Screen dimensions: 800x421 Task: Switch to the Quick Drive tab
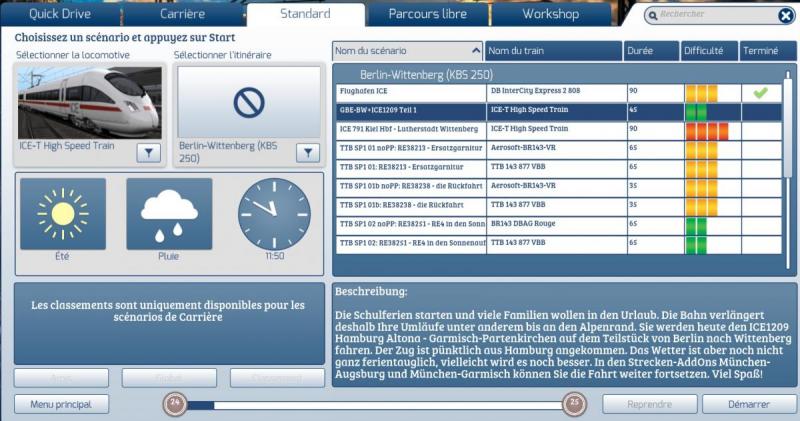[x=60, y=14]
